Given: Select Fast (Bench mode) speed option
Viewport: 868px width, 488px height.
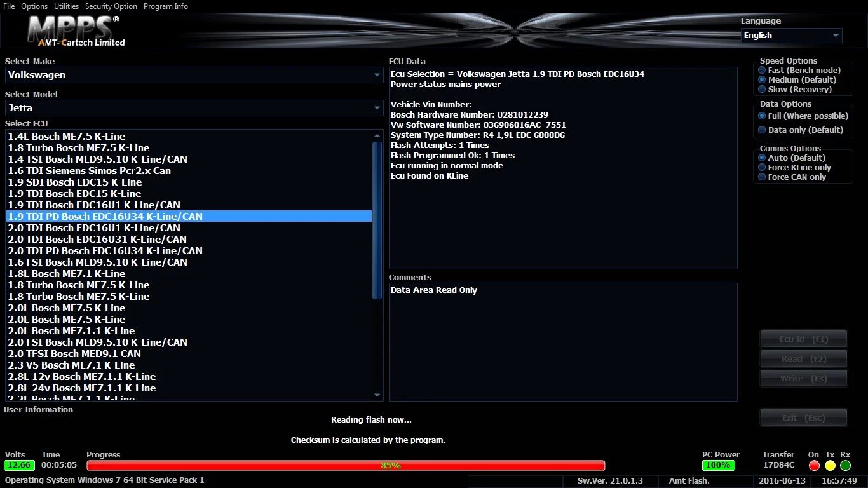Looking at the screenshot, I should pyautogui.click(x=799, y=71).
